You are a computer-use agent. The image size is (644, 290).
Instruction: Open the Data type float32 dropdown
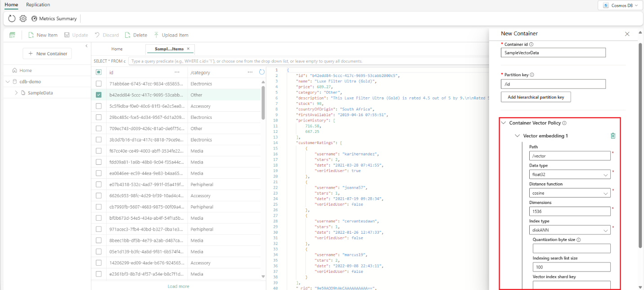click(x=570, y=174)
